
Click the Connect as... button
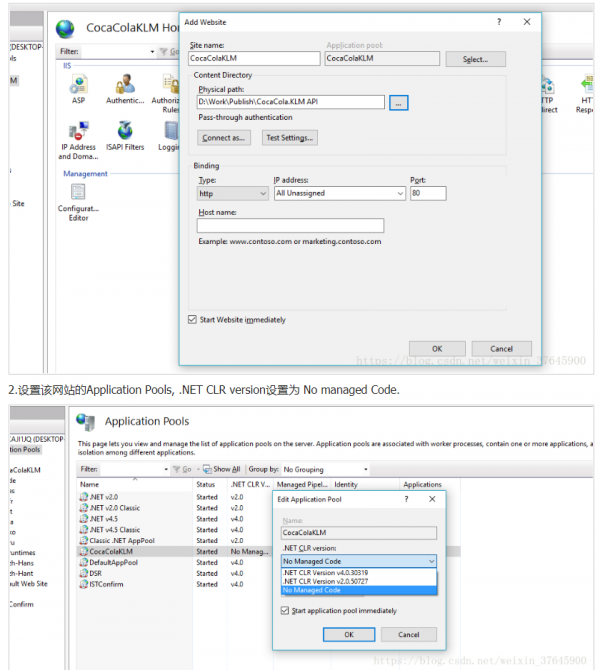click(x=223, y=138)
